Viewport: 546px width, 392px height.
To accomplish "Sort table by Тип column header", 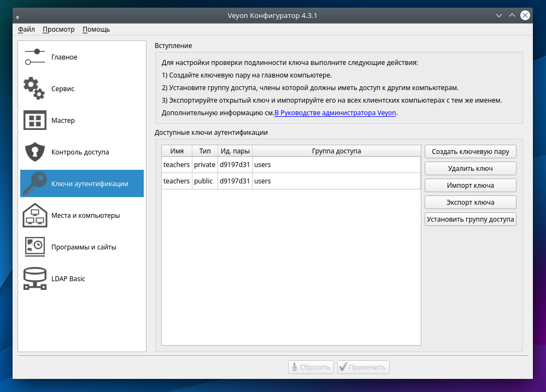I will point(205,151).
